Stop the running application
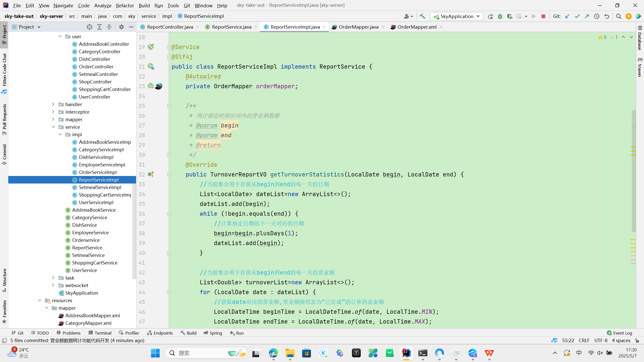Screen dimensions: 644x362 click(x=543, y=16)
